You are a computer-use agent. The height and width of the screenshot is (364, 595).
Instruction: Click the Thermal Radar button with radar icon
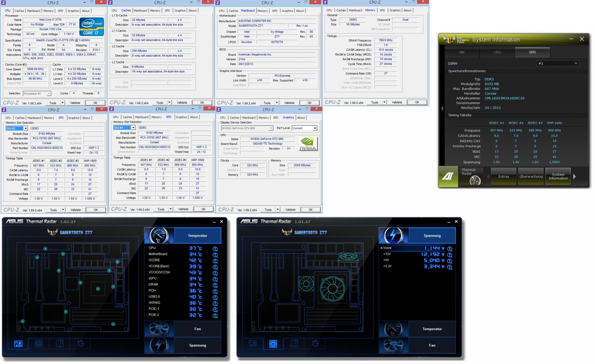472,176
